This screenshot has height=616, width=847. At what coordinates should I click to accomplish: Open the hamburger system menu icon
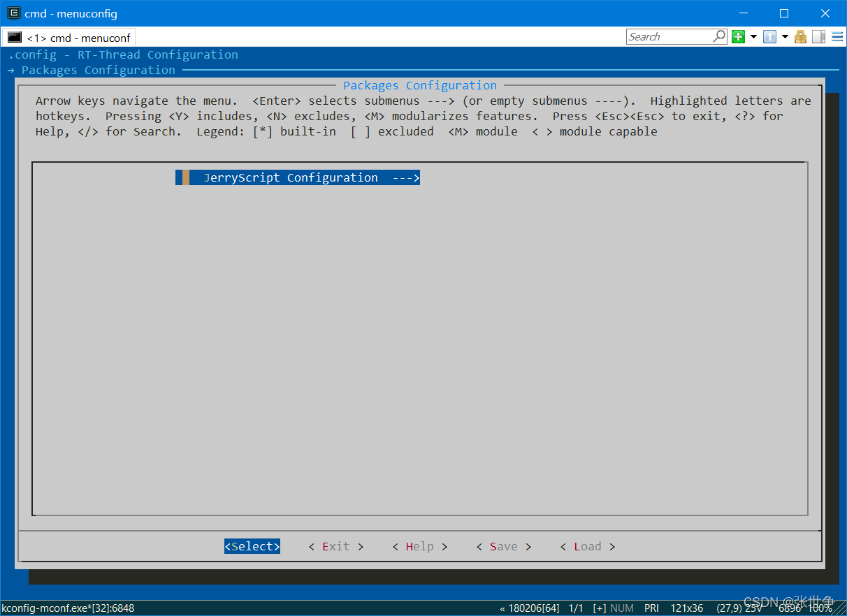pyautogui.click(x=837, y=37)
